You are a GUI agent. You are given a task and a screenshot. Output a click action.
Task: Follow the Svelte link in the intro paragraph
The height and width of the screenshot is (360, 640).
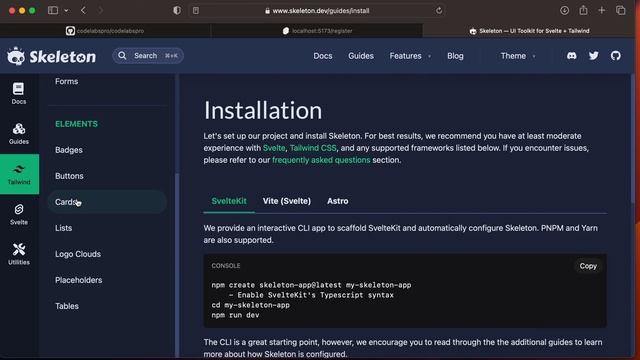274,148
